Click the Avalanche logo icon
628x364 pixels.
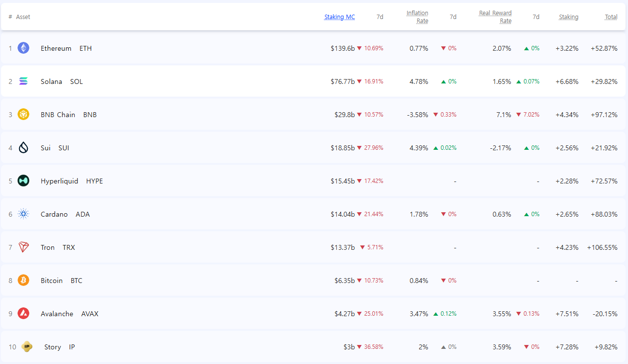(23, 313)
